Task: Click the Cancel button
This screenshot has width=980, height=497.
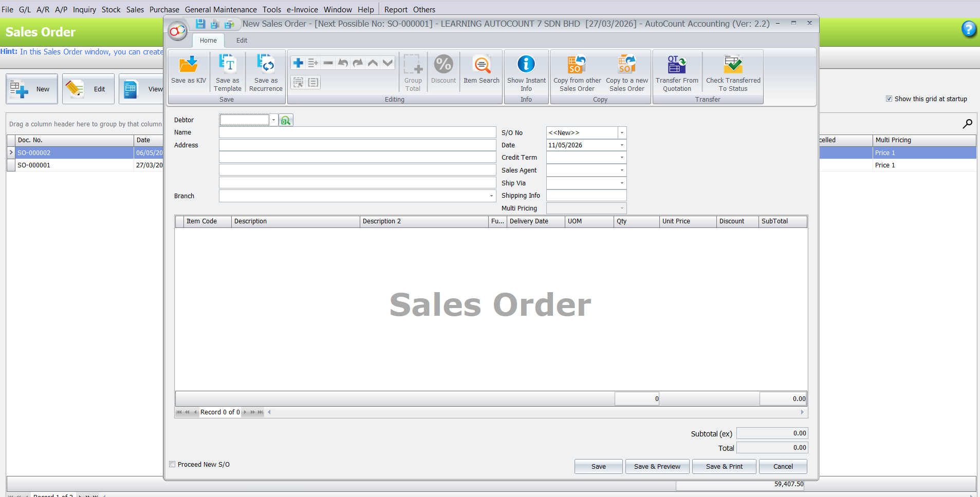Action: (783, 466)
